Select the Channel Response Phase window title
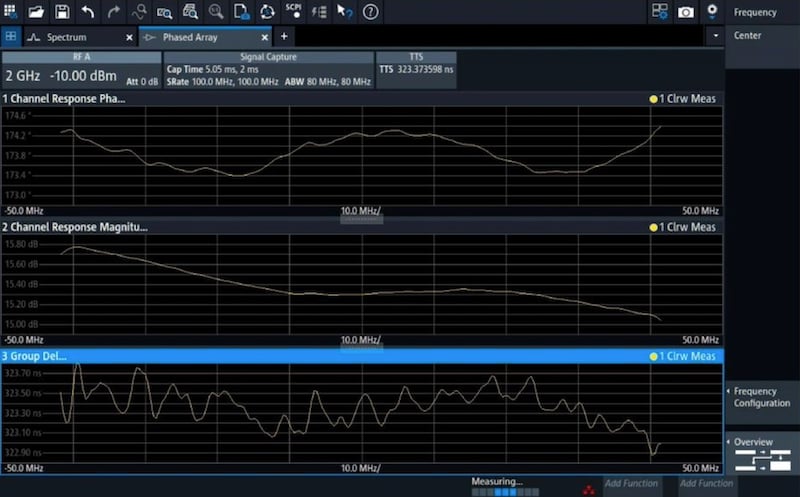This screenshot has width=800, height=497. [x=64, y=99]
